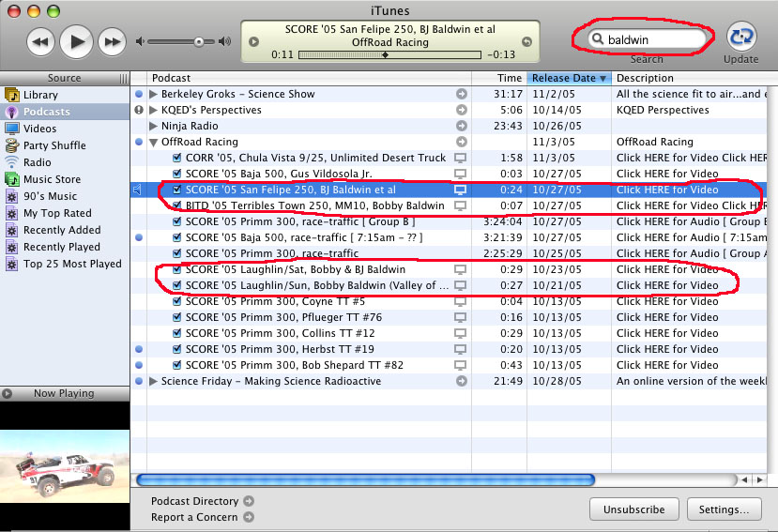Open the Recently Played playlist
The image size is (778, 532).
(65, 247)
